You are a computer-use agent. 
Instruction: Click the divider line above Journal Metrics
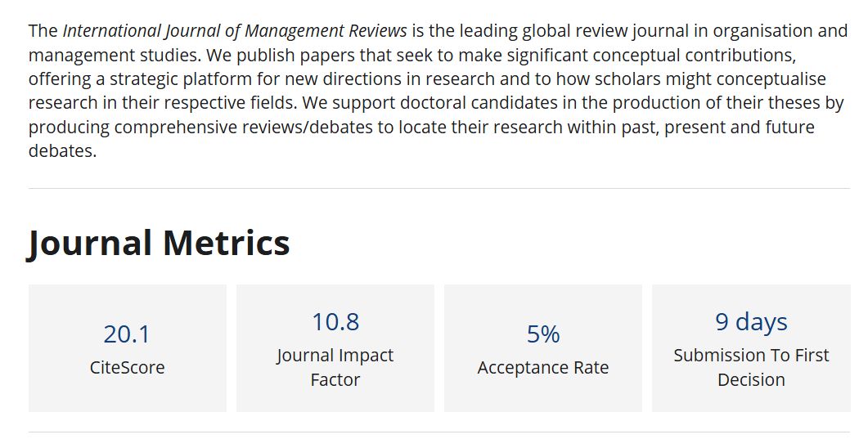tap(439, 189)
